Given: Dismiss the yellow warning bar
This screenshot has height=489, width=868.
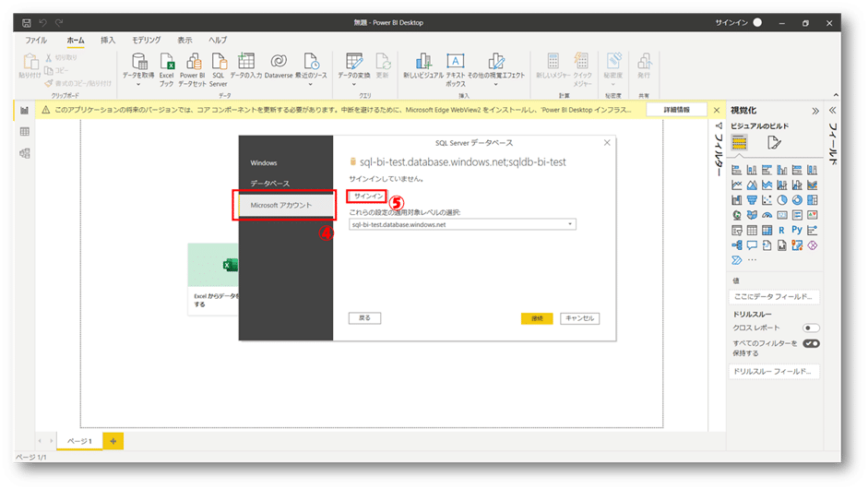Looking at the screenshot, I should [x=717, y=110].
